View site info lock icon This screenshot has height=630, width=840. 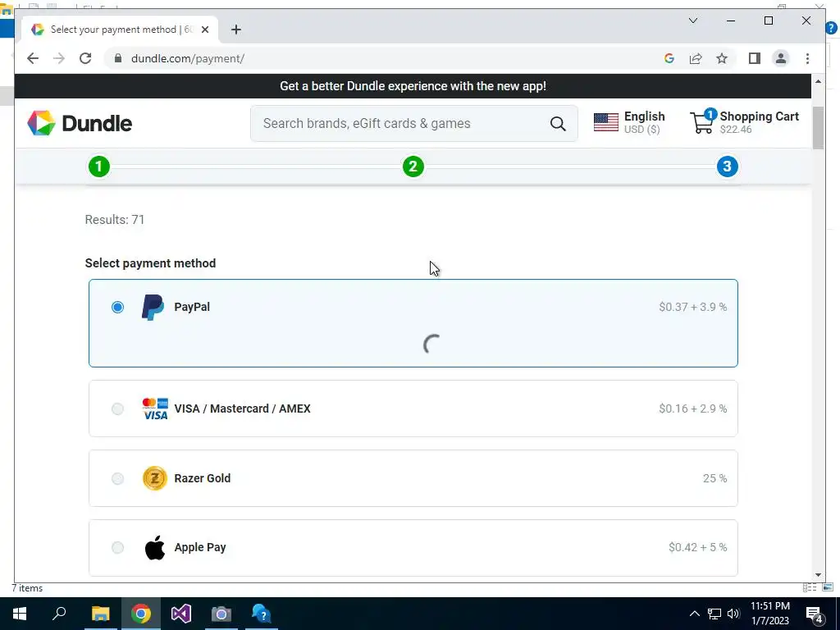[x=118, y=58]
